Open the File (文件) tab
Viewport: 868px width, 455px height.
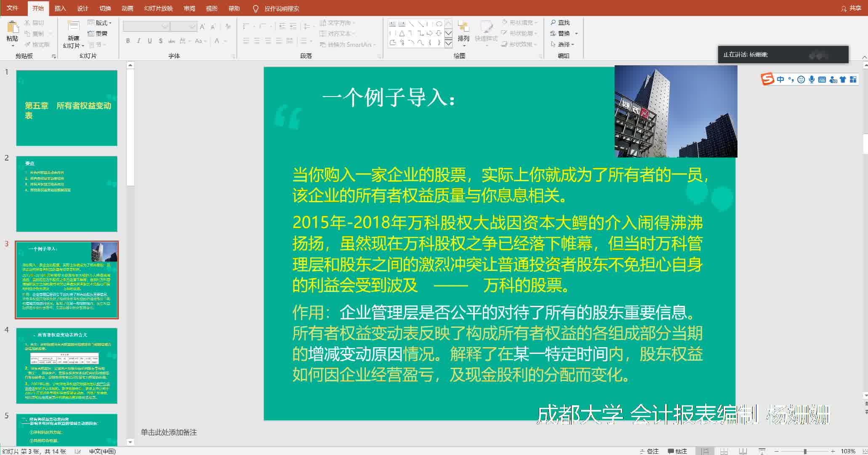pyautogui.click(x=13, y=8)
